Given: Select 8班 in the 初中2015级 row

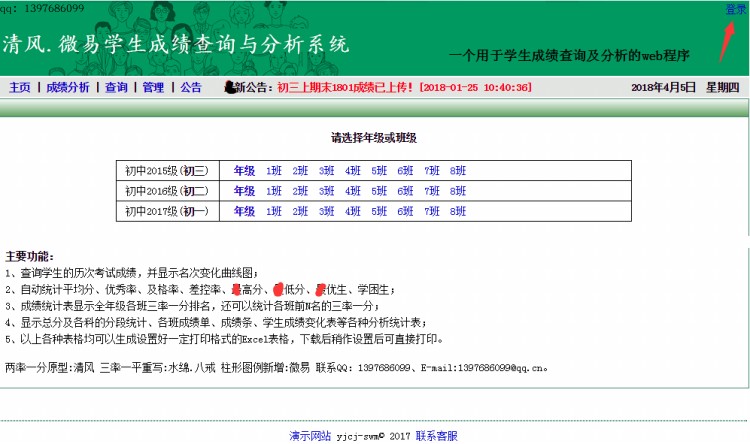Looking at the screenshot, I should click(x=458, y=171).
